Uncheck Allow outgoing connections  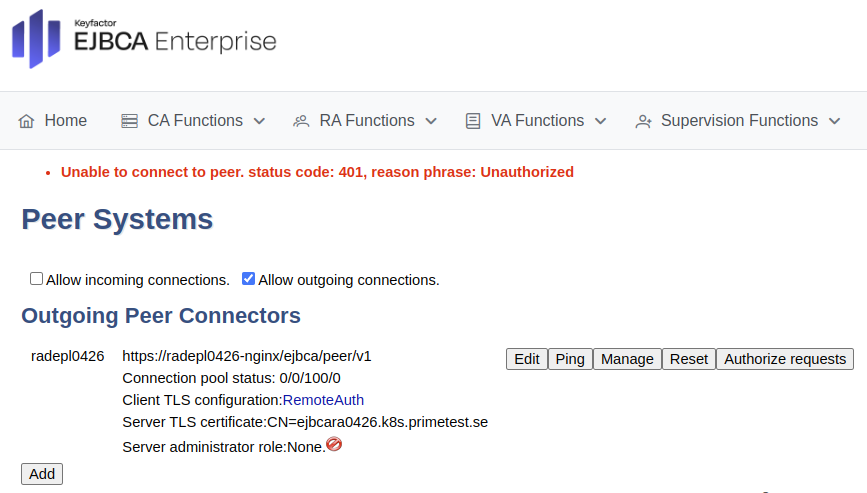249,279
